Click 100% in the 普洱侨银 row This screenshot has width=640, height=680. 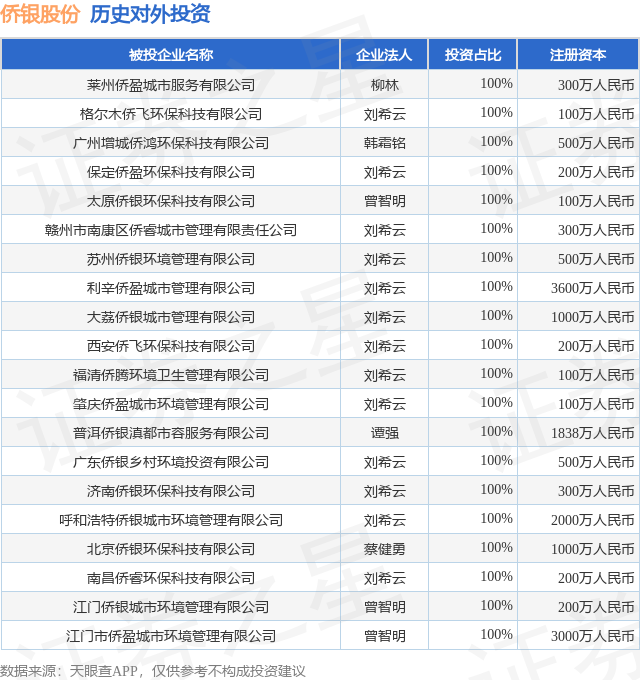pos(496,431)
